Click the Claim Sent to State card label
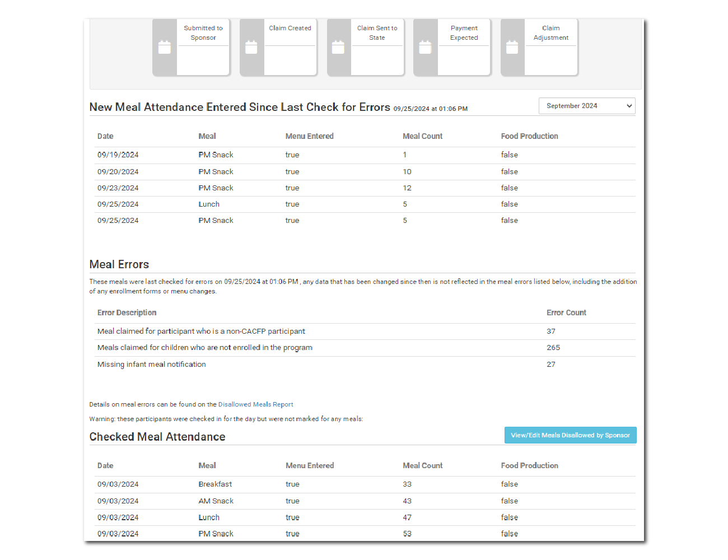The height and width of the screenshot is (560, 728). pos(377,32)
